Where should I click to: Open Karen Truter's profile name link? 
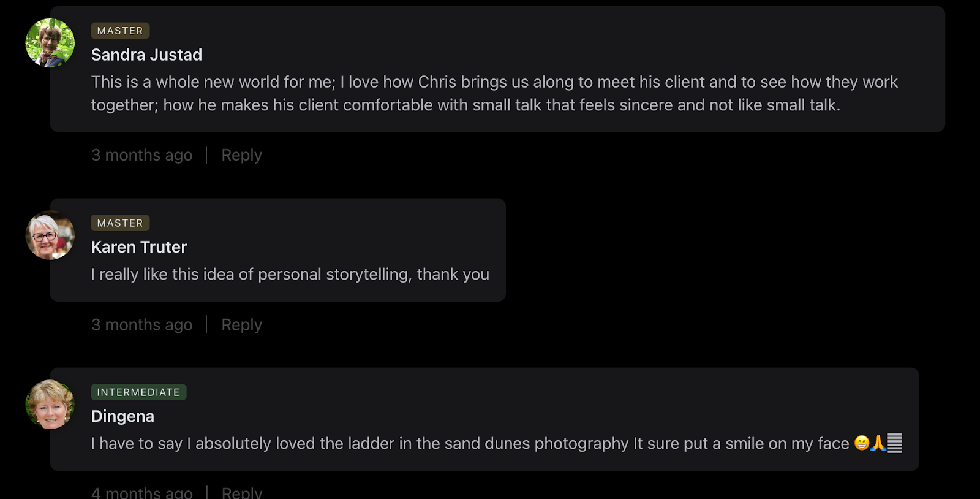(139, 247)
